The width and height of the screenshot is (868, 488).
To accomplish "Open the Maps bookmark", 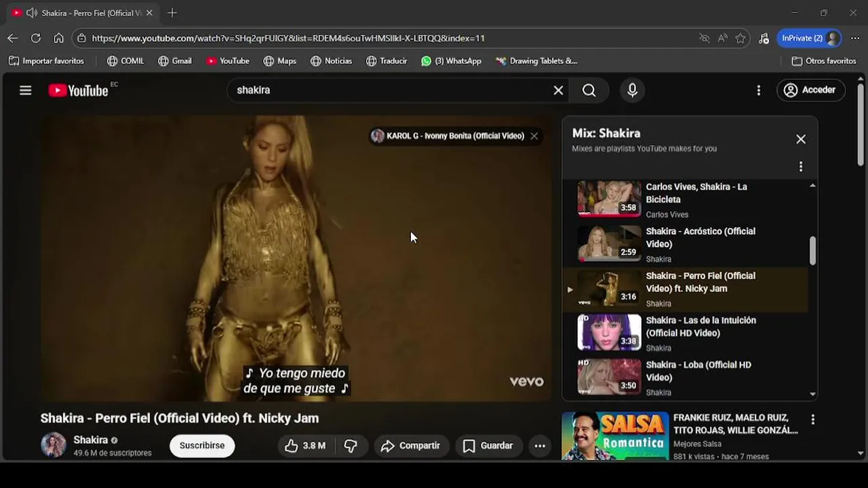I will click(279, 61).
